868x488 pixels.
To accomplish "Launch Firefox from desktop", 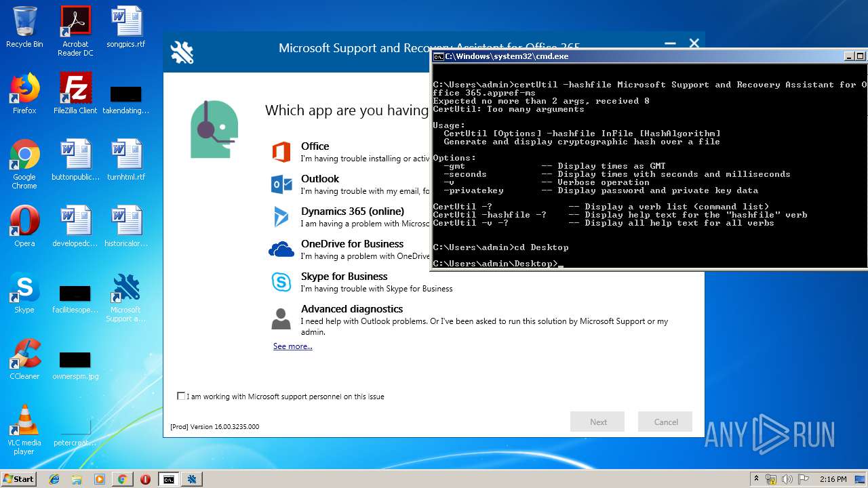I will (x=24, y=94).
